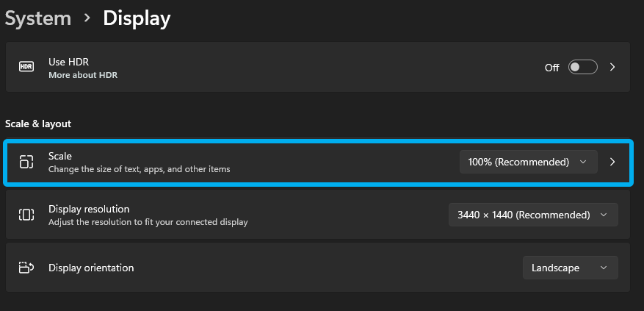Viewport: 644px width, 311px height.
Task: Click the Scale & layout section heading
Action: 38,124
